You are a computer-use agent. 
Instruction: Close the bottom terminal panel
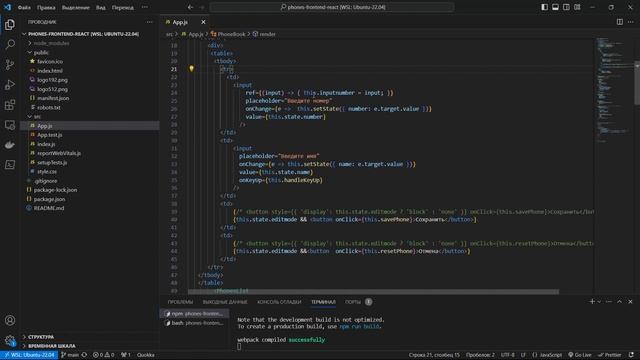(x=630, y=302)
